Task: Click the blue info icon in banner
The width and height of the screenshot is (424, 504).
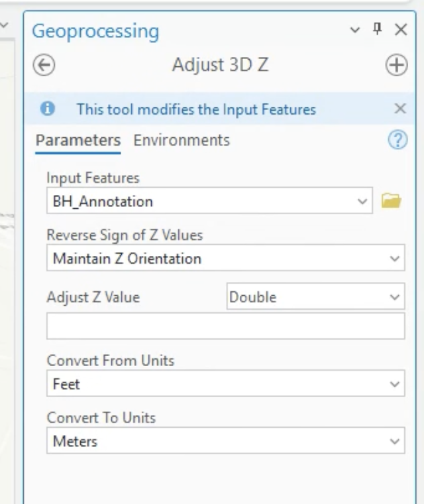Action: click(48, 109)
